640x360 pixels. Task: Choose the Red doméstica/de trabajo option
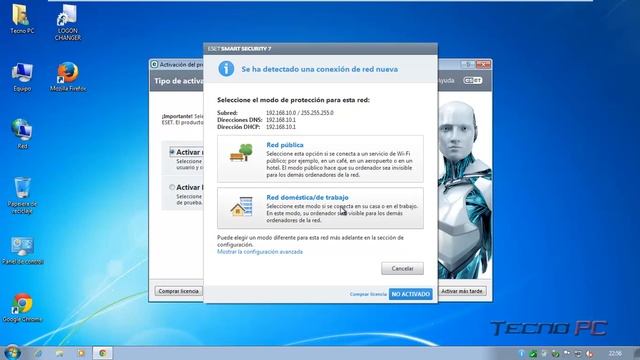coord(320,208)
